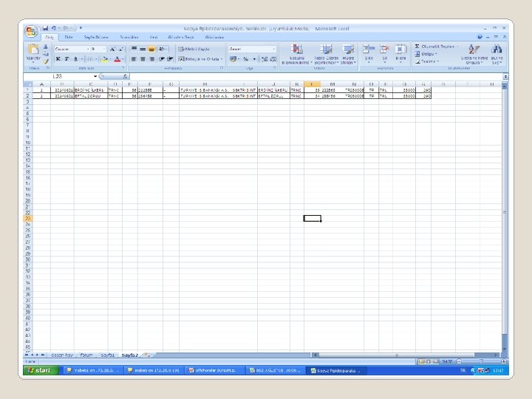Click the Paste clipboard icon

tap(33, 50)
